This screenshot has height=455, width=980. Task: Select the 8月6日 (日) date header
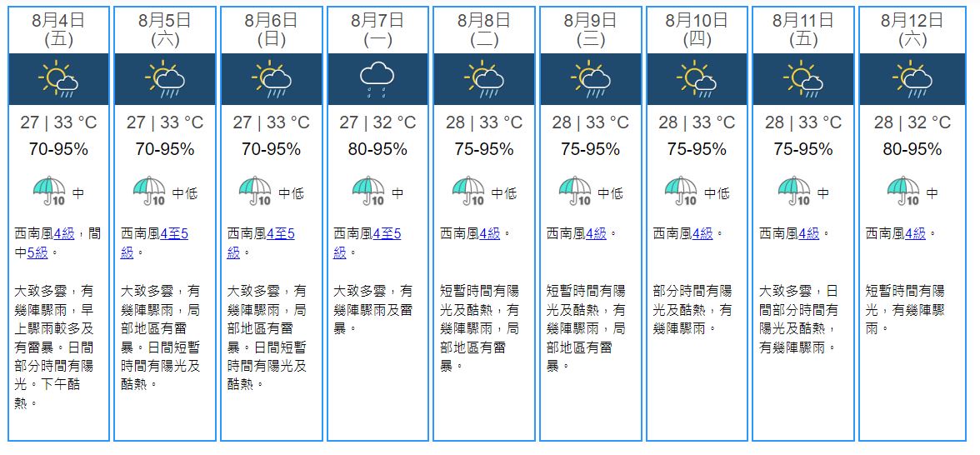pyautogui.click(x=271, y=29)
